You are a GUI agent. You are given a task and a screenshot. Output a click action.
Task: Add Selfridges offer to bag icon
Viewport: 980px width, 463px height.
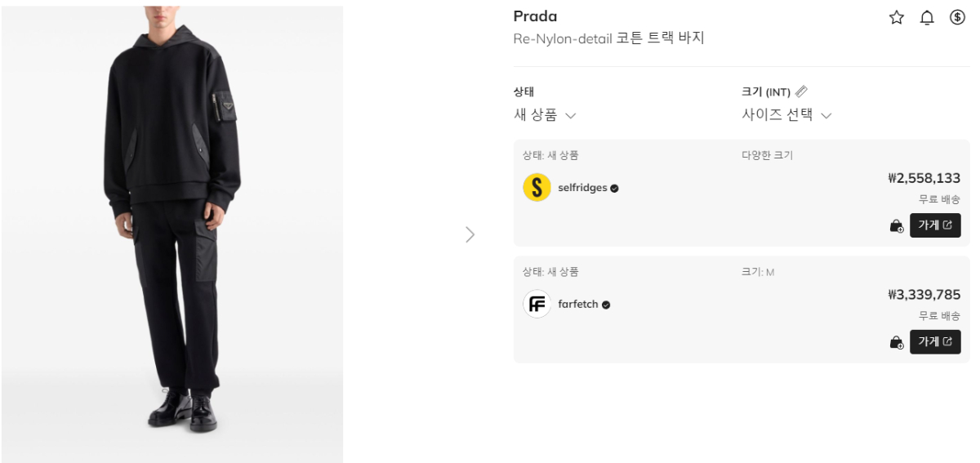896,225
